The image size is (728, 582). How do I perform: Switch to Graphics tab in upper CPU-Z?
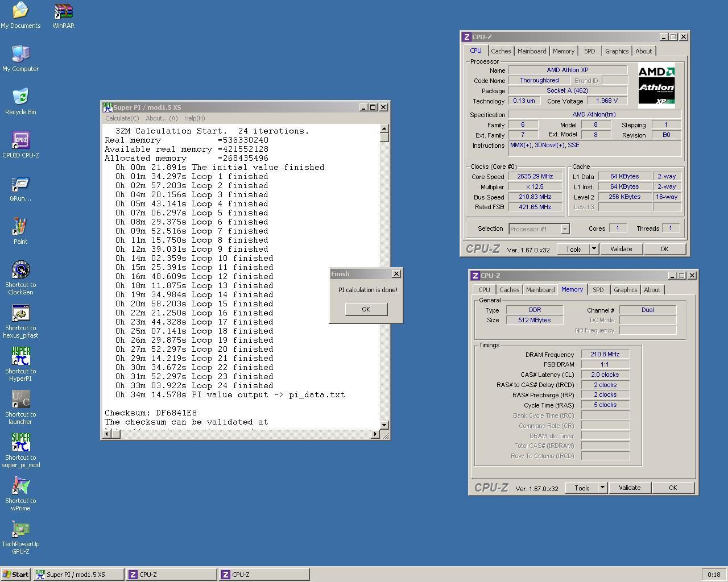[x=617, y=51]
